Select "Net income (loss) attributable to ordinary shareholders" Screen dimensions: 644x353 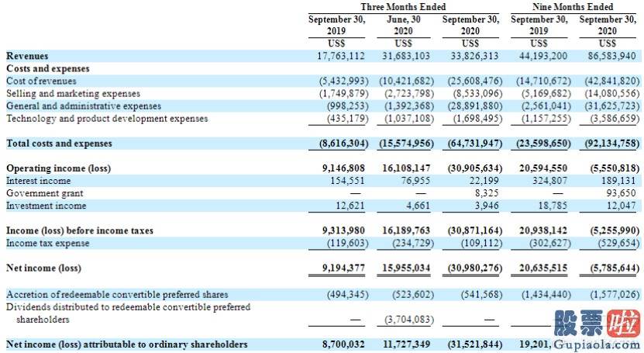(127, 344)
